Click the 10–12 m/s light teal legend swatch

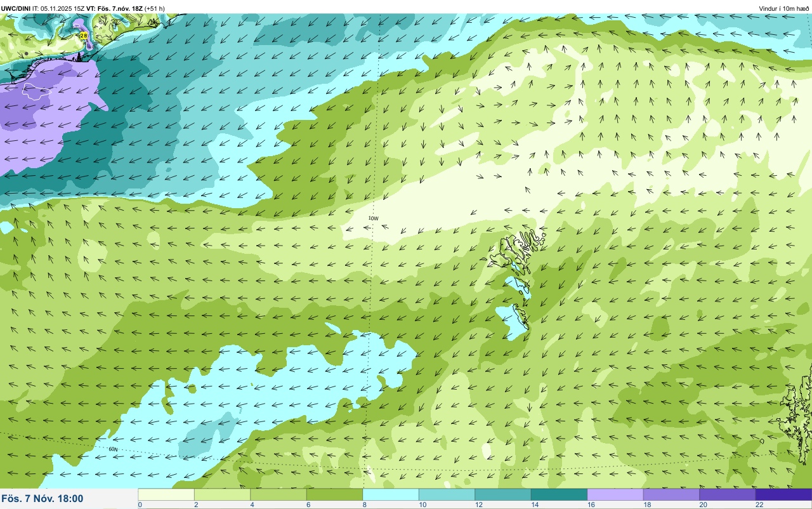447,494
